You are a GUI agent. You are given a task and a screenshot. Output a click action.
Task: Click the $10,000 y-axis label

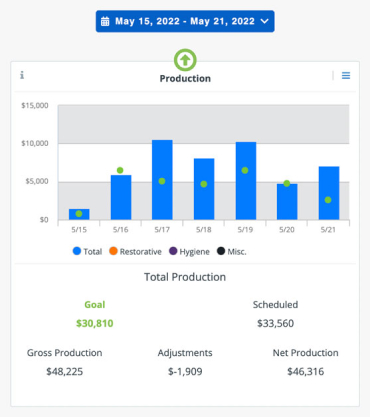(35, 143)
